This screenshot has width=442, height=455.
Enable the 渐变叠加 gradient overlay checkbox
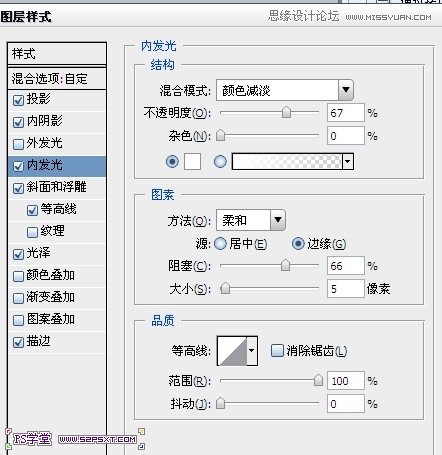[x=18, y=298]
